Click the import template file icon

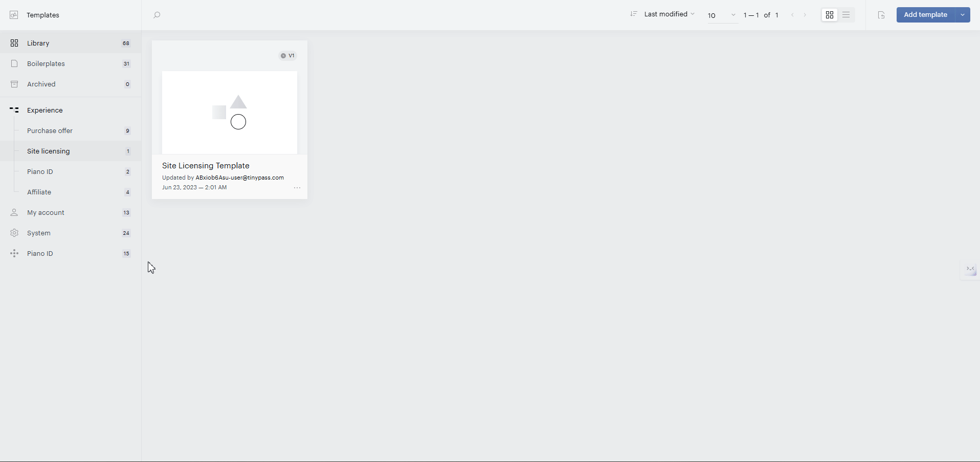[x=881, y=15]
